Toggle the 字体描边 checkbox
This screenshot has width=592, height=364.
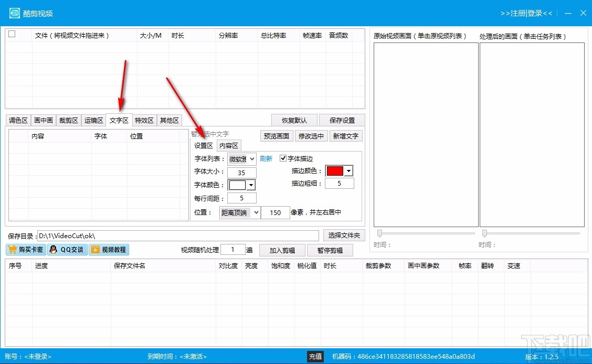click(x=283, y=158)
